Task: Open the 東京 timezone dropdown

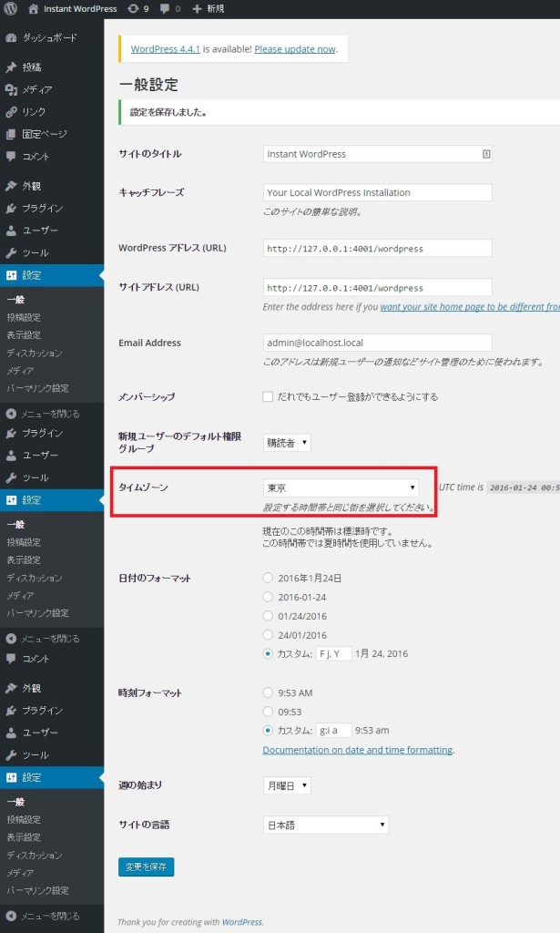Action: click(x=341, y=488)
